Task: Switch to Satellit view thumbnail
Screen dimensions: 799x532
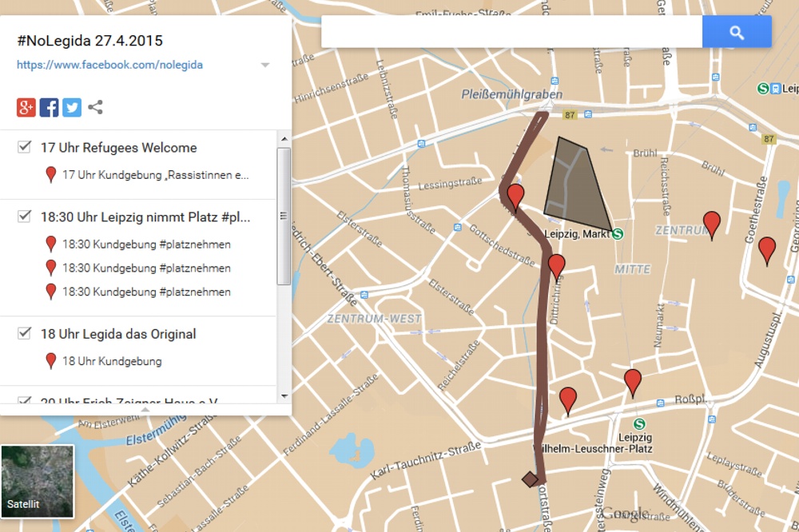Action: [38, 481]
